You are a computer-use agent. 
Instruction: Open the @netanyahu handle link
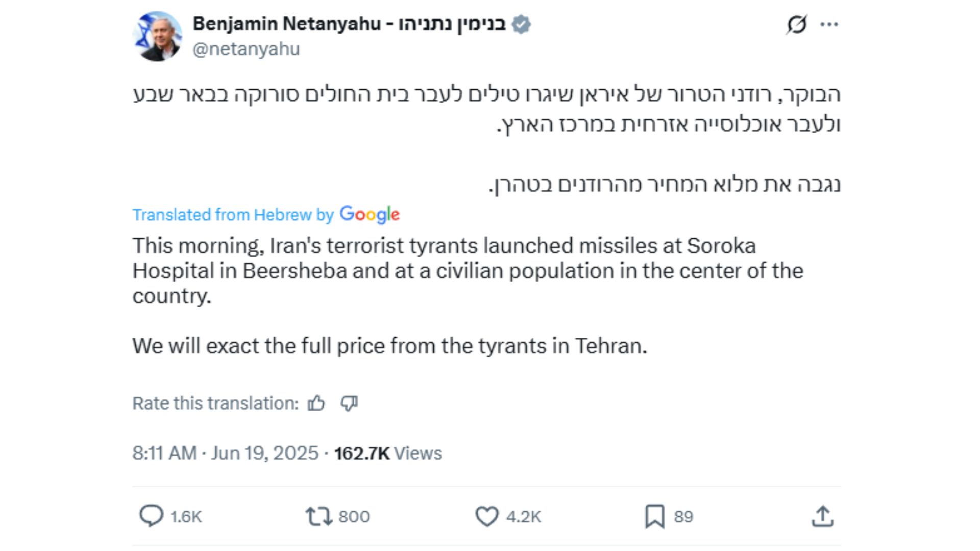246,49
